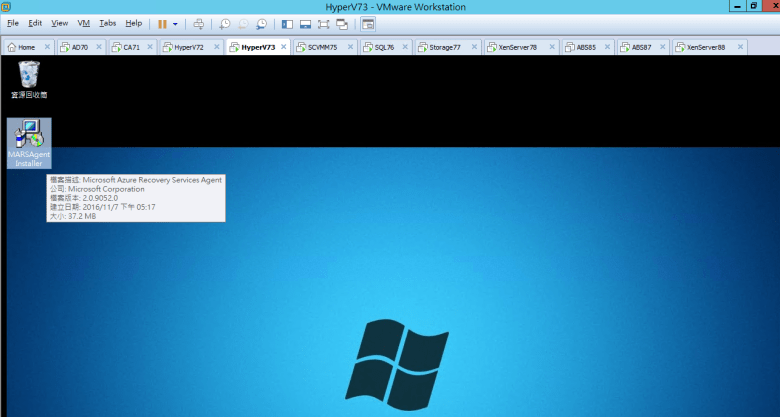
Task: Select the MARSAgent Installer desktop icon
Action: [29, 144]
